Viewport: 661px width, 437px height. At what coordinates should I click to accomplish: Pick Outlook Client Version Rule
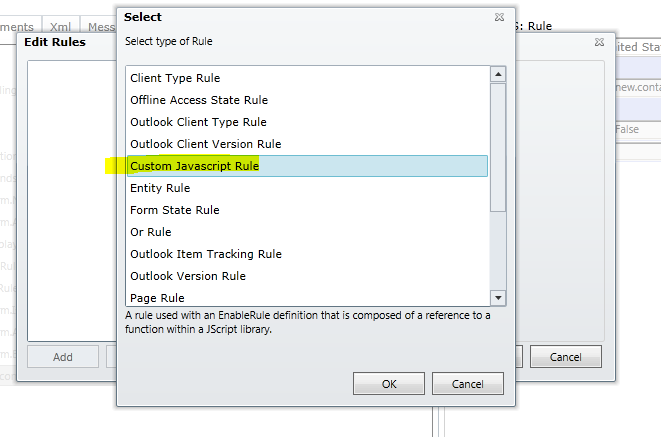pyautogui.click(x=206, y=144)
